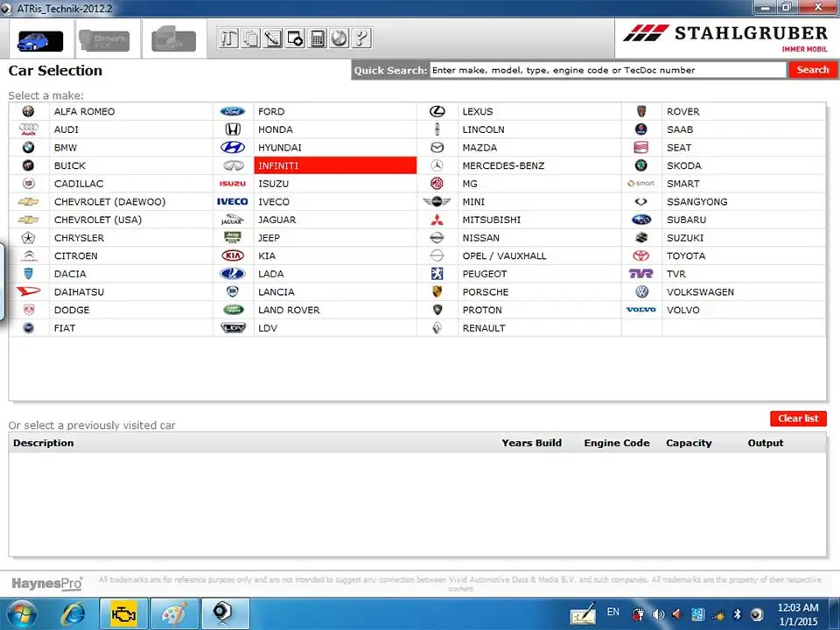The height and width of the screenshot is (630, 840).
Task: Click the green Land Rover logo
Action: 233,310
